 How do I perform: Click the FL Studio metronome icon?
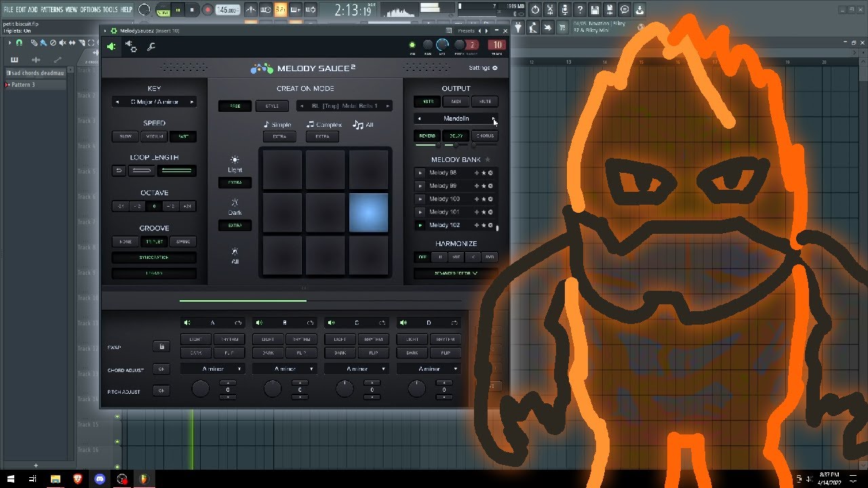251,9
